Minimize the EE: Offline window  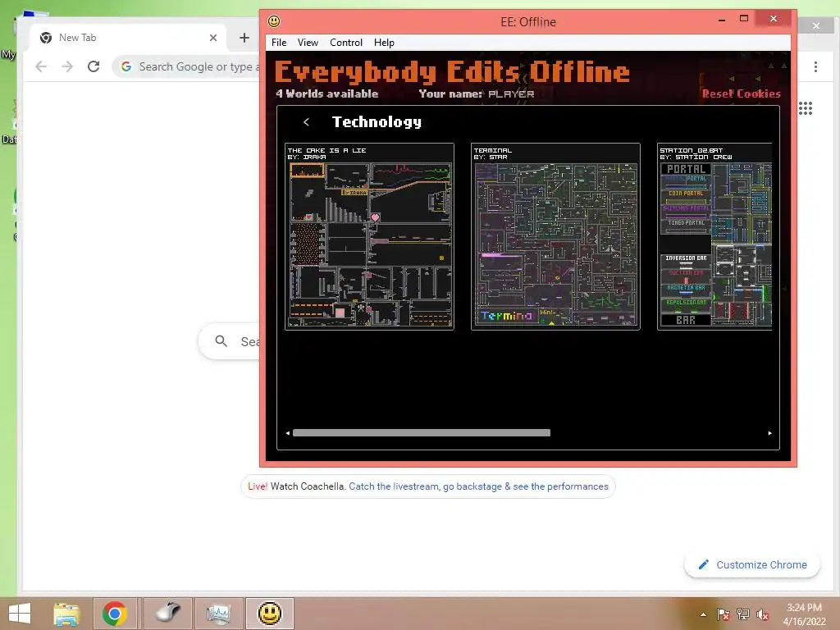722,20
